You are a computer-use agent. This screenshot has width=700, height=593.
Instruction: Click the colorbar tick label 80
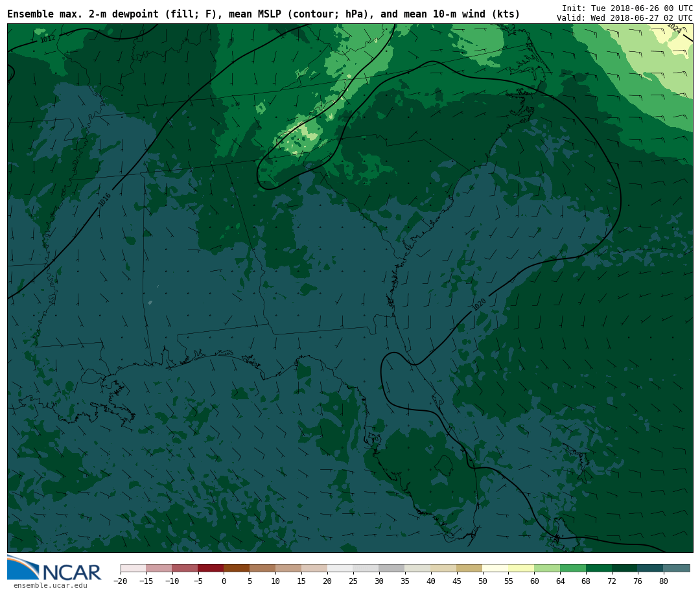coord(664,581)
